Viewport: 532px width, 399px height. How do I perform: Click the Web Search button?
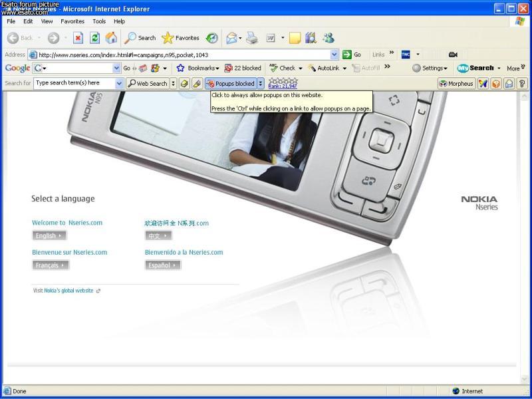148,84
